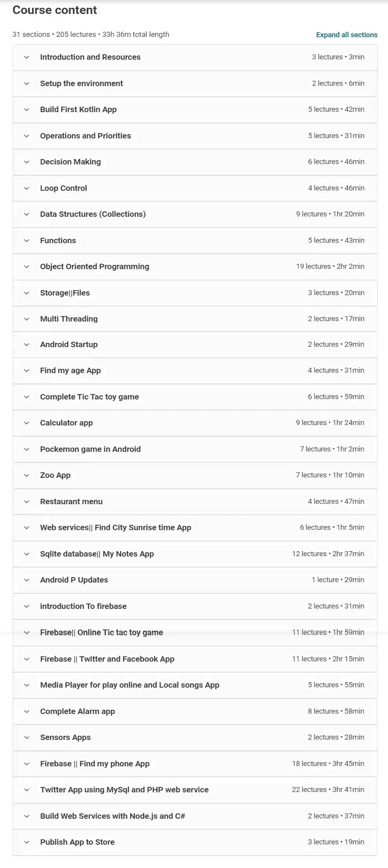The image size is (388, 868).
Task: Select the Storage||Files section title
Action: (65, 293)
